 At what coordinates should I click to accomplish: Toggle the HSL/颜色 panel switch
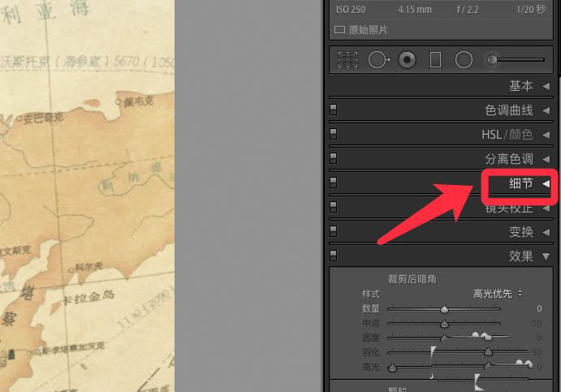point(333,135)
